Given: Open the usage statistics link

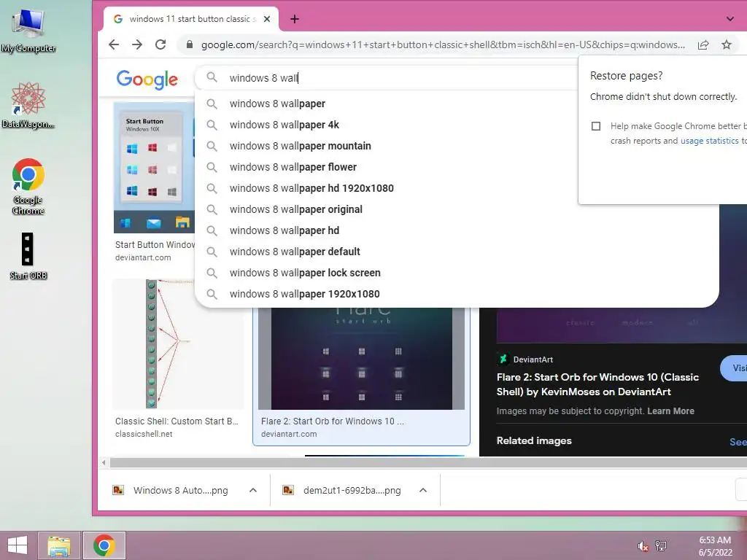Looking at the screenshot, I should click(x=709, y=141).
